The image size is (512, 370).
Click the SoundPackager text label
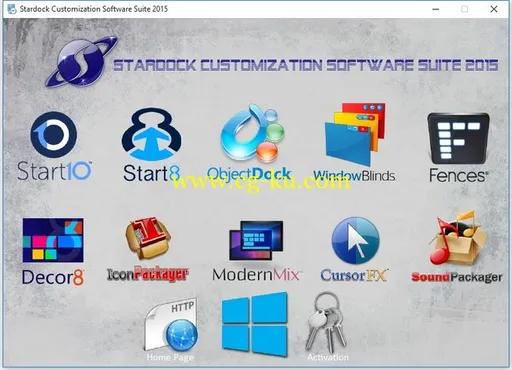click(x=457, y=277)
